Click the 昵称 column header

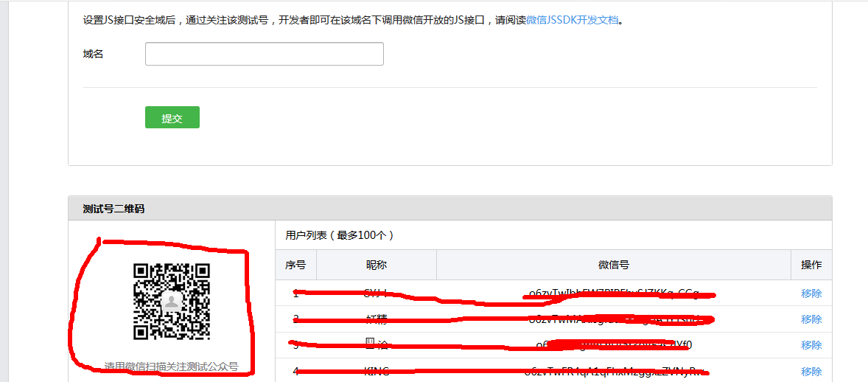pos(377,265)
